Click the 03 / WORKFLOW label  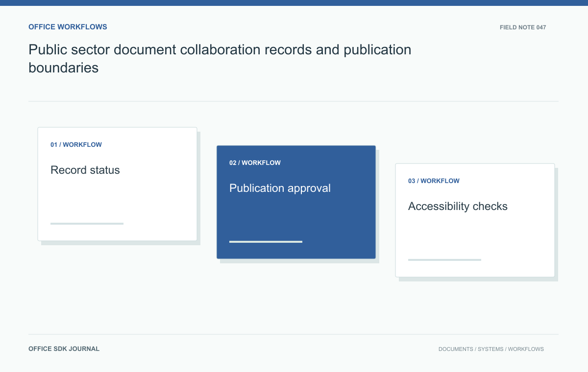(434, 181)
